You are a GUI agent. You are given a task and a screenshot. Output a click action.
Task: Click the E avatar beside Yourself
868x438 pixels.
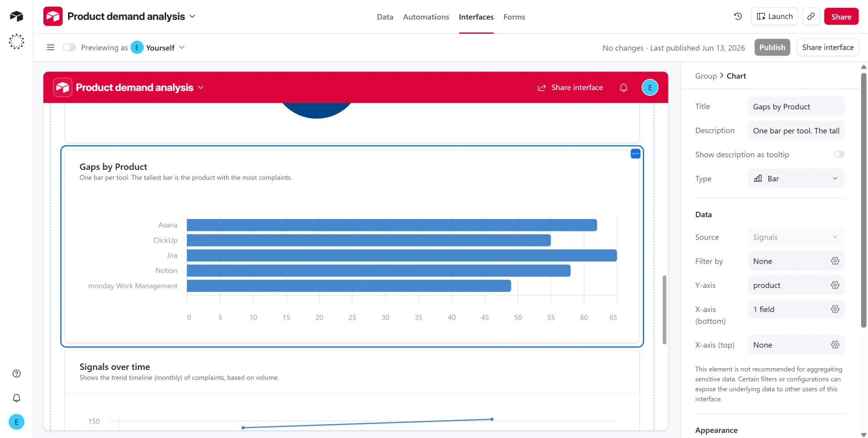pos(137,47)
